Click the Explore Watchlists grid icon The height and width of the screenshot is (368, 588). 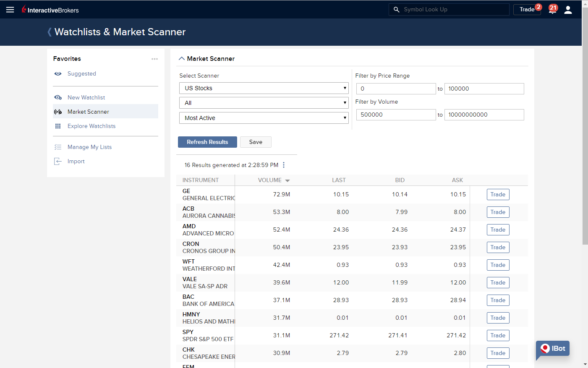(x=58, y=126)
